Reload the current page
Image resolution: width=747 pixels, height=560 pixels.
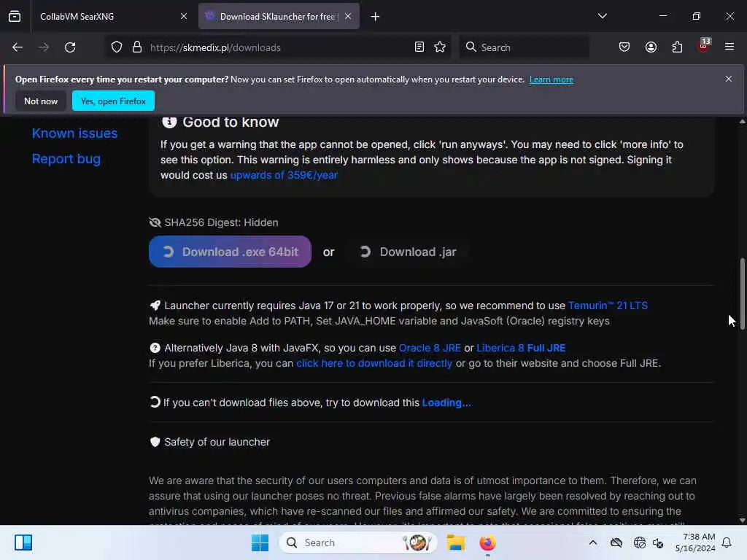pos(70,47)
